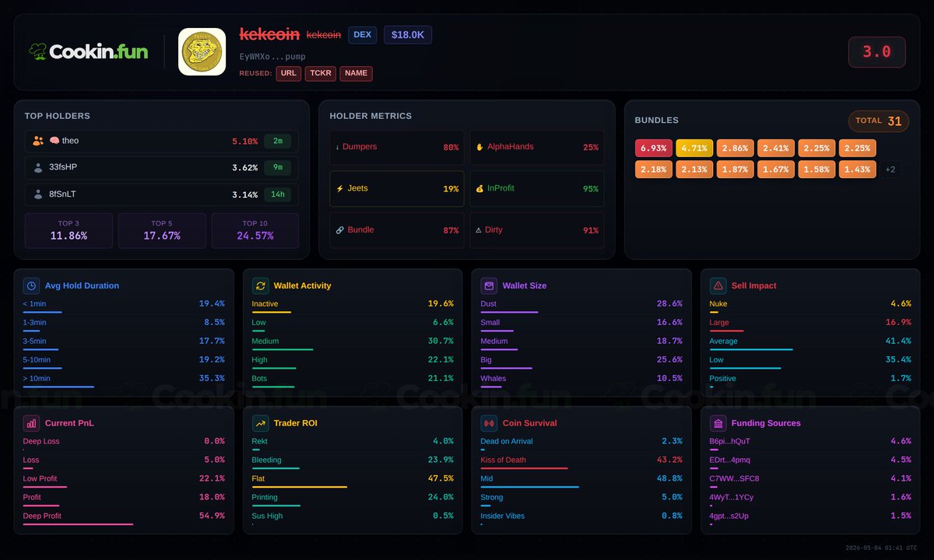Viewport: 934px width, 560px height.
Task: Click the Dirty warning icon
Action: coord(479,230)
